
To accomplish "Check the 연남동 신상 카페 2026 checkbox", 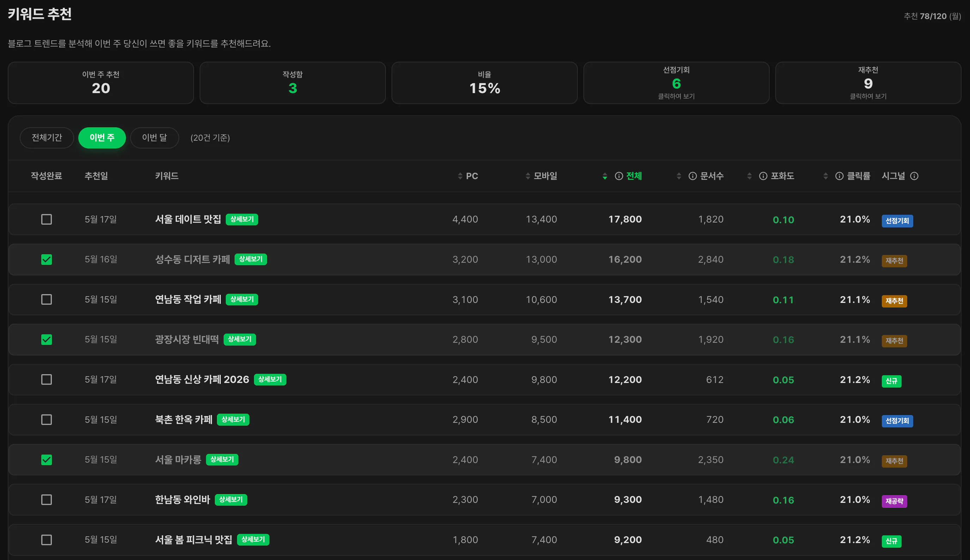I will (47, 379).
